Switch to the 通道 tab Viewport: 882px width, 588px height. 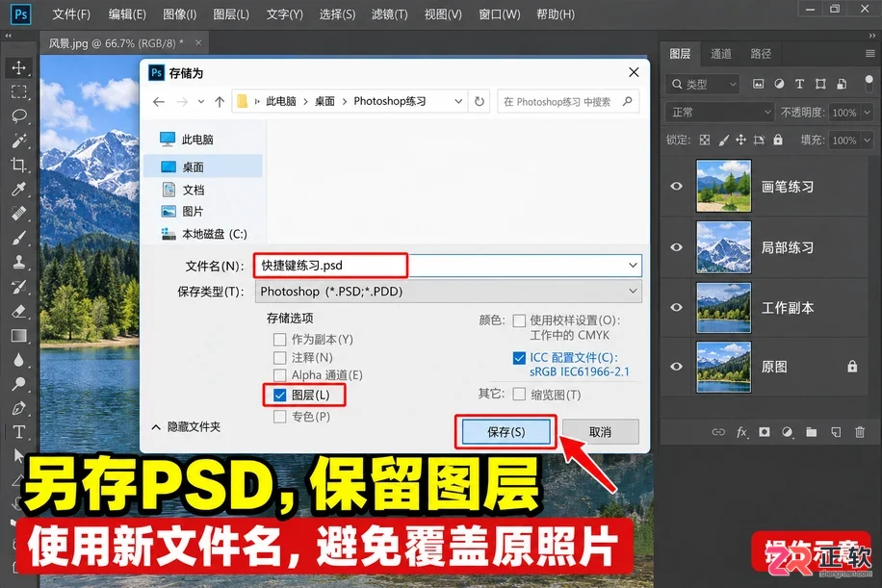pyautogui.click(x=721, y=53)
